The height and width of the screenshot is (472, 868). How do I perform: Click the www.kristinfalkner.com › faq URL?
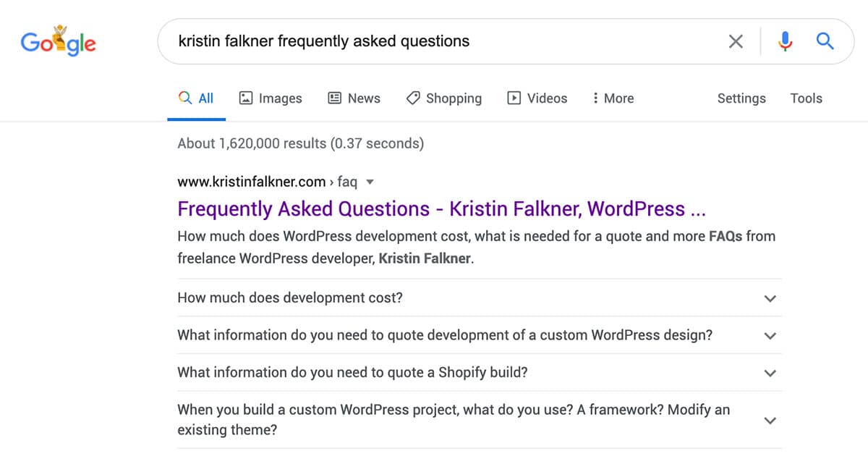pos(267,182)
